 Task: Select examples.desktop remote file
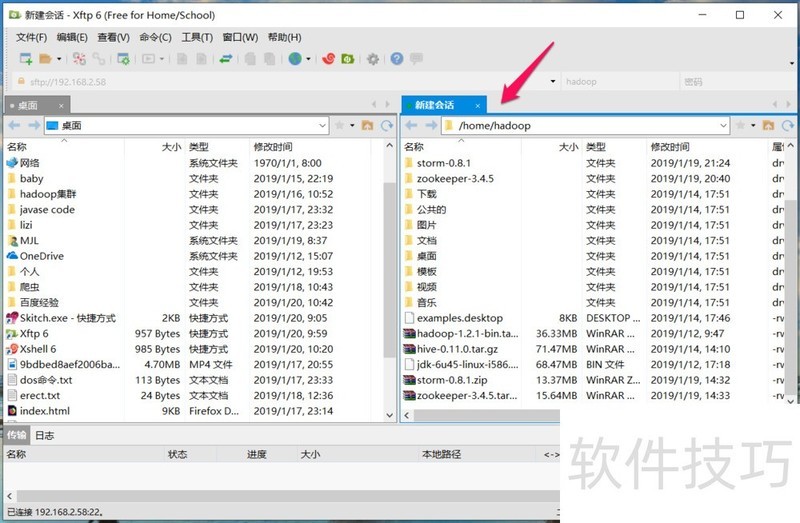[x=460, y=318]
